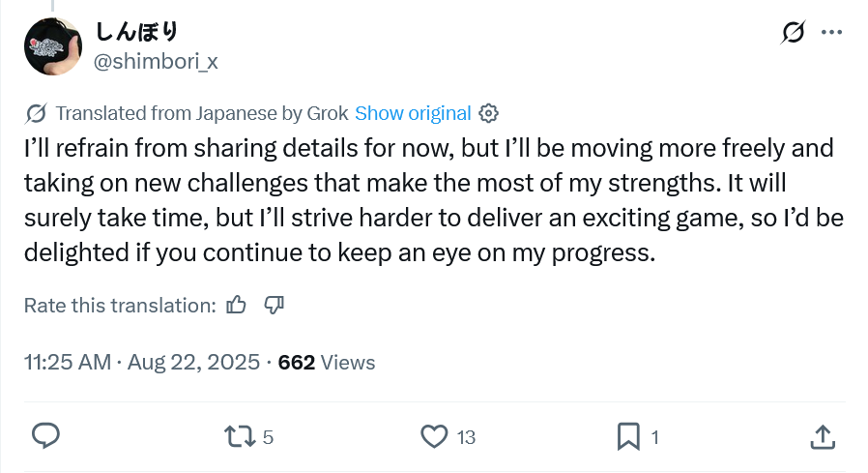Click the Grok explain icon beside the more menu
The width and height of the screenshot is (868, 473).
tap(793, 32)
